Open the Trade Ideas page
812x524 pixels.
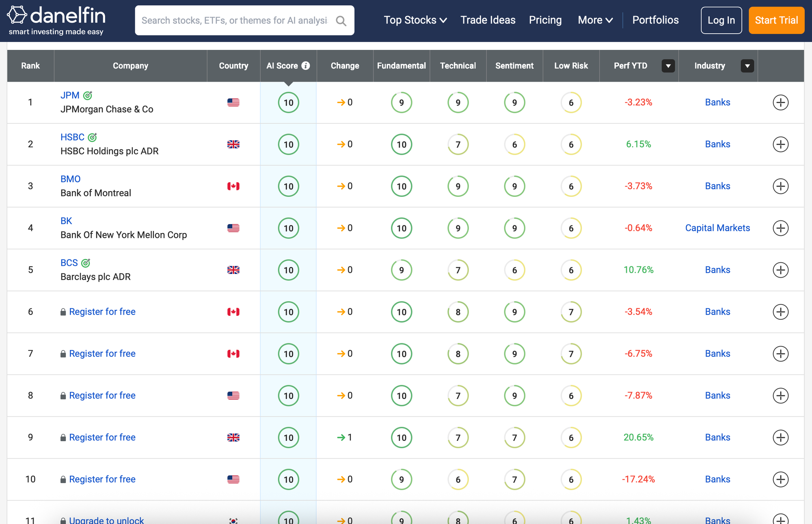click(x=488, y=20)
